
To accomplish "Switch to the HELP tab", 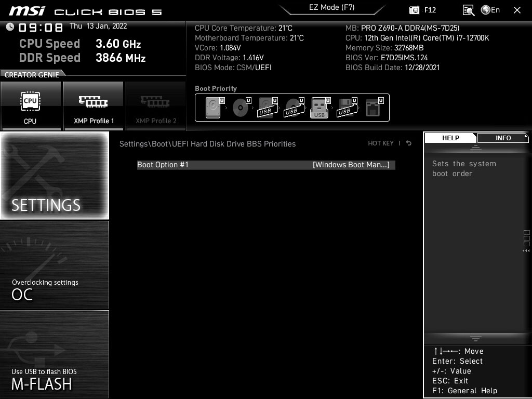I will 450,138.
